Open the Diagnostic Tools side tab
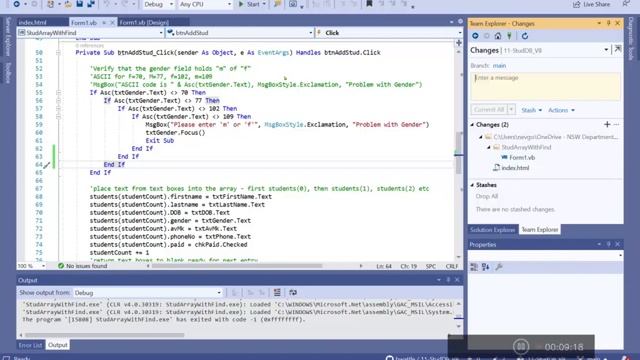 [x=631, y=39]
